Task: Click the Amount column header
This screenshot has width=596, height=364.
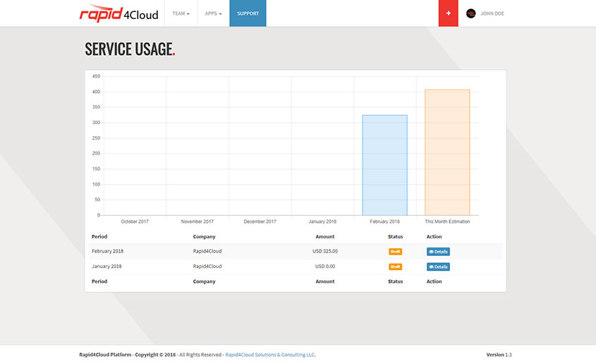Action: [x=325, y=237]
